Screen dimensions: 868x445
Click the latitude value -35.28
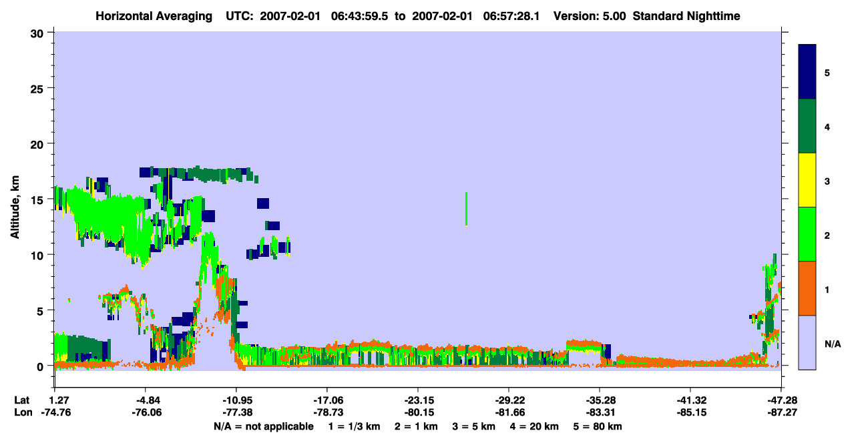point(600,400)
